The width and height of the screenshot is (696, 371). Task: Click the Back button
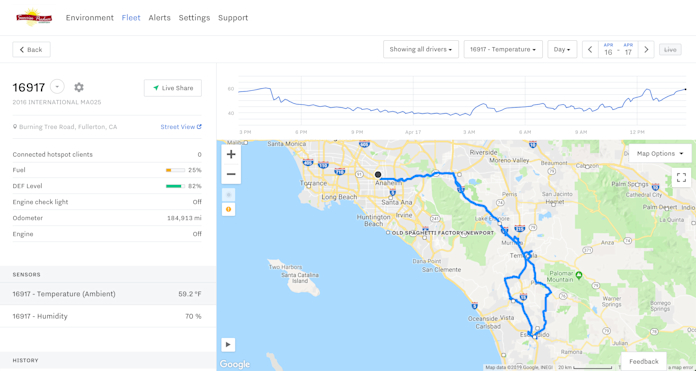[32, 50]
